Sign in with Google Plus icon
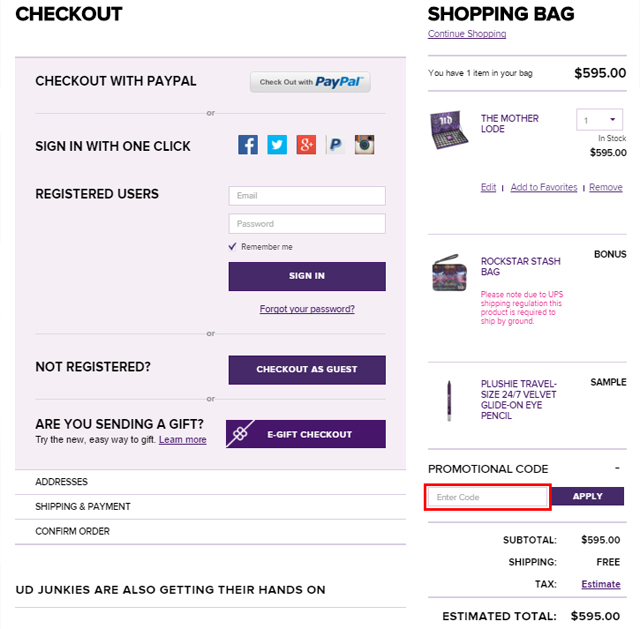The image size is (640, 629). (306, 145)
